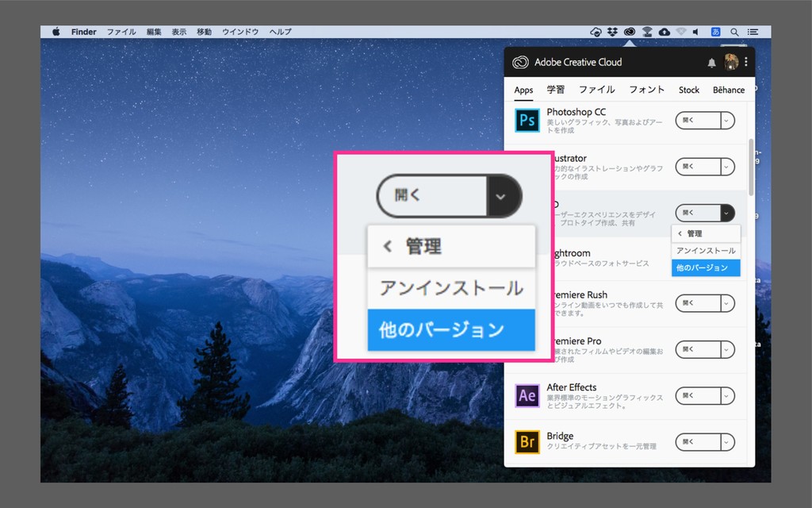Screen dimensions: 812x508
Task: Switch to the フォント tab
Action: [x=646, y=90]
